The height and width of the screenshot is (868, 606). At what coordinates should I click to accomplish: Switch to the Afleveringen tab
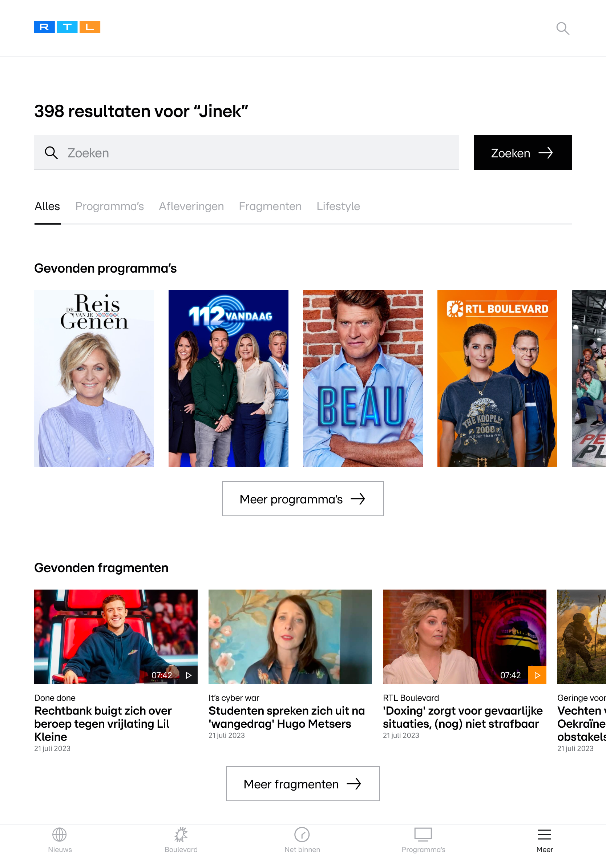tap(191, 206)
